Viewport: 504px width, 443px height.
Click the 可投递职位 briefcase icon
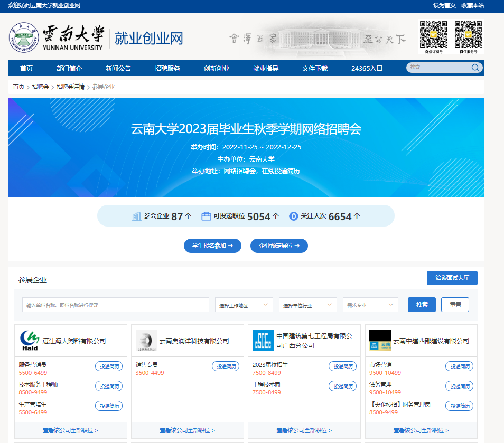(206, 216)
